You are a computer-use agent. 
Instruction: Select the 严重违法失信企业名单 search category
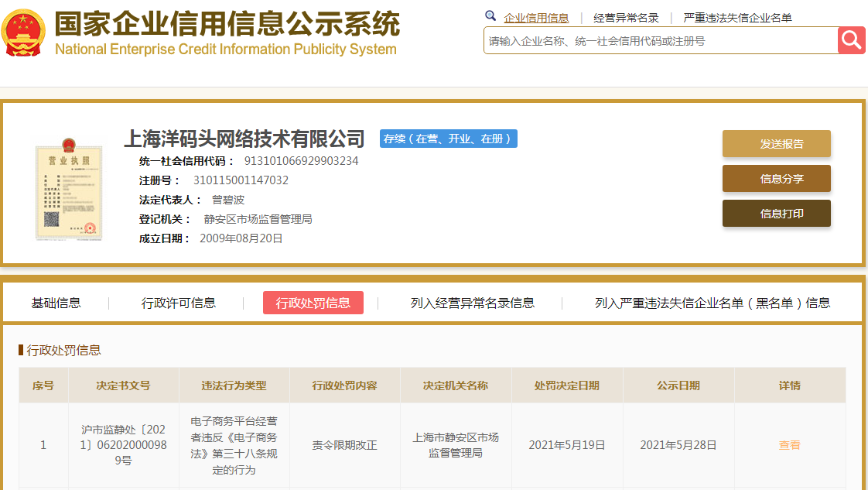737,18
